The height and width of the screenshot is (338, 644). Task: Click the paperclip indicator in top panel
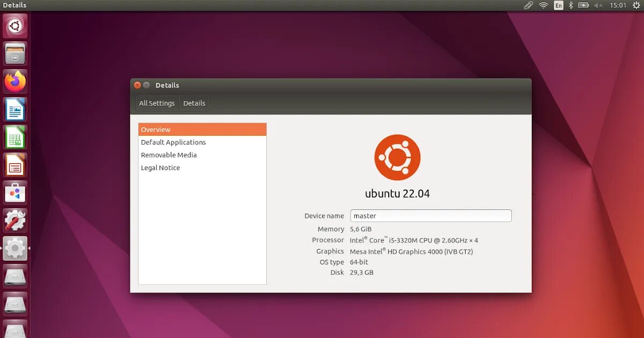pyautogui.click(x=529, y=5)
